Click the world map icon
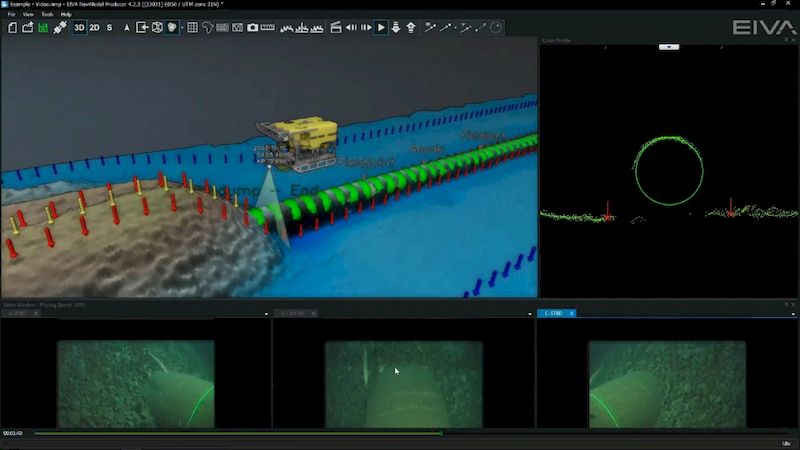This screenshot has width=800, height=450. pyautogui.click(x=207, y=28)
